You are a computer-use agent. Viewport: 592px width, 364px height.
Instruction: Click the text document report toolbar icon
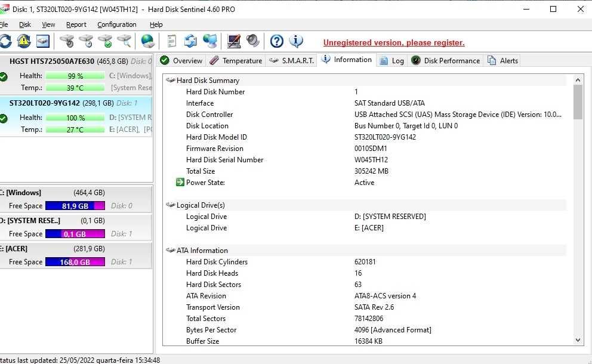pos(172,41)
